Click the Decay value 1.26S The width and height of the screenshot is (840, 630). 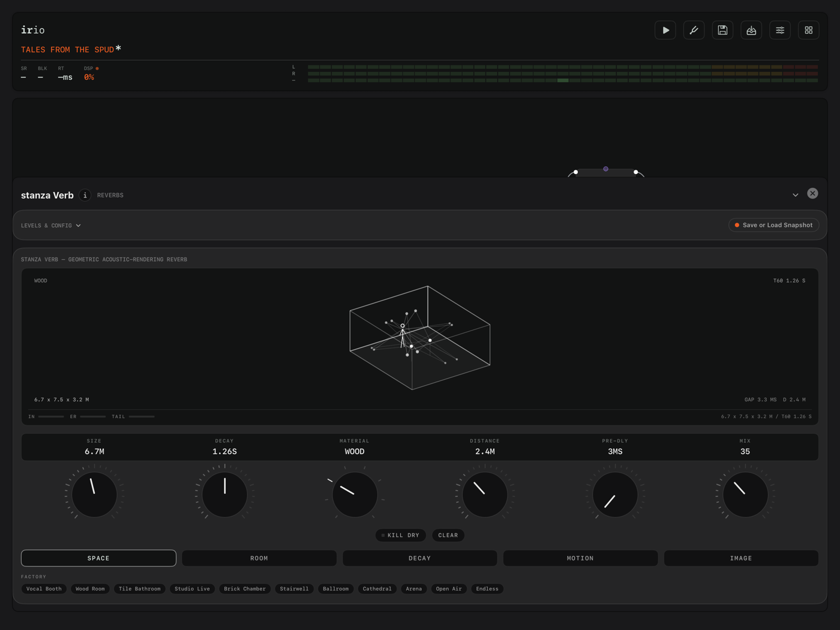(x=224, y=452)
